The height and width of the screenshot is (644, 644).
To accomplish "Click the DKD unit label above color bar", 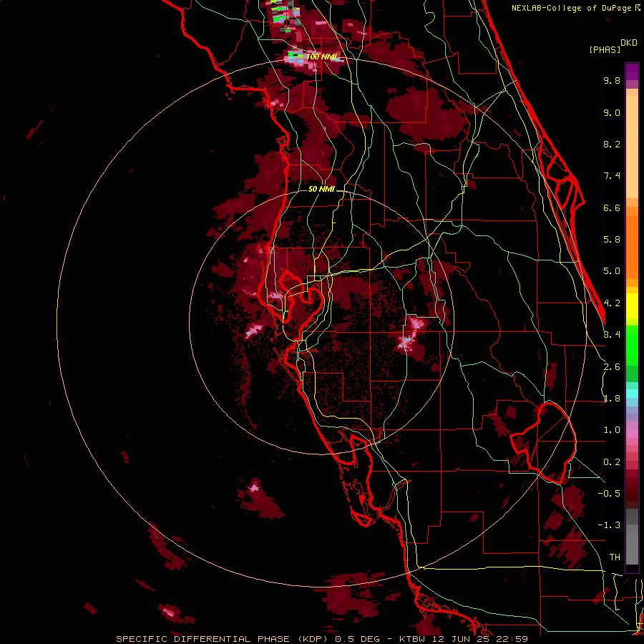I will tap(629, 43).
